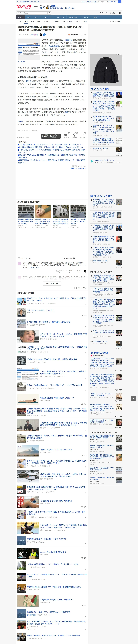The width and height of the screenshot is (138, 644).
Task: Select the ライブ tab
Action: click(37, 17)
